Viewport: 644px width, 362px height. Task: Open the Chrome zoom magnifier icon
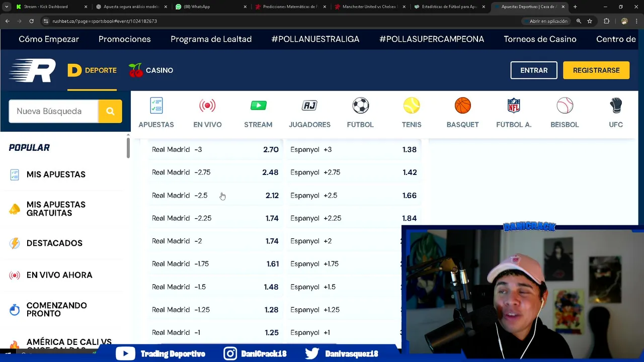pyautogui.click(x=579, y=21)
